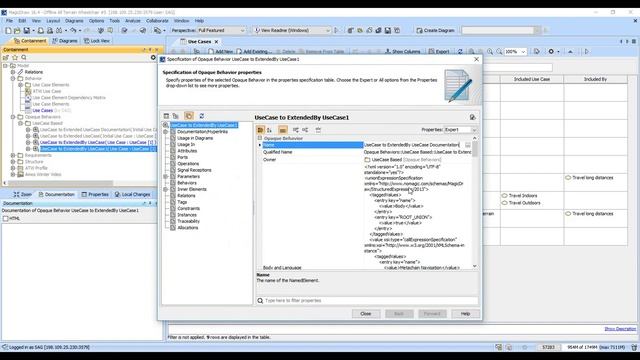
Task: Click the expand all icon in properties toolbar
Action: [x=296, y=130]
